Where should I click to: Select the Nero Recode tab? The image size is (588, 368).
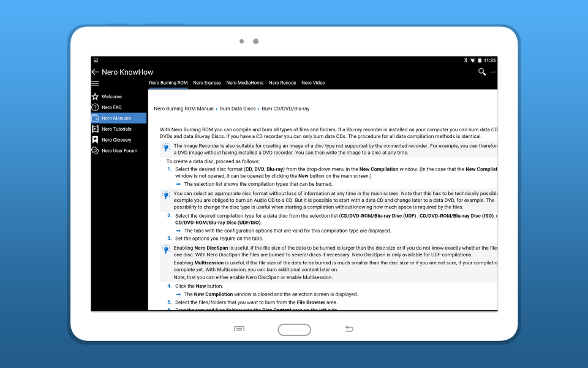point(282,83)
